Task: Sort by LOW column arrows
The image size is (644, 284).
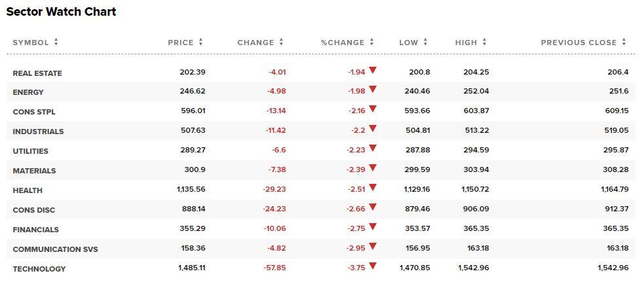Action: [x=425, y=43]
